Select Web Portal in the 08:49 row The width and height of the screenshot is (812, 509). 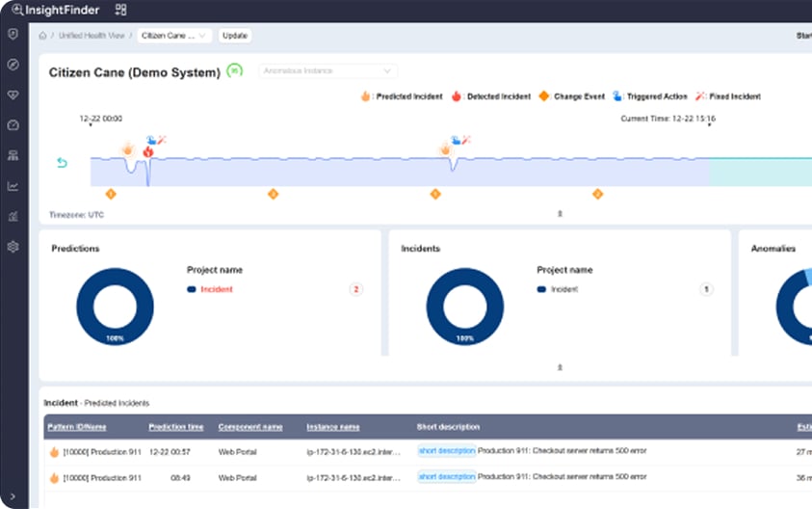click(x=237, y=478)
